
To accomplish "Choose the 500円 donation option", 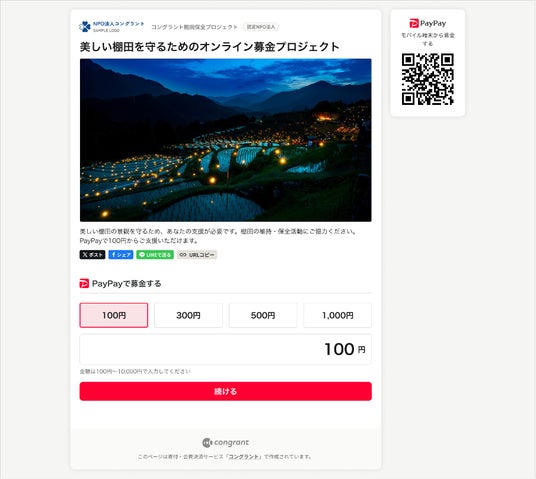I will click(263, 315).
